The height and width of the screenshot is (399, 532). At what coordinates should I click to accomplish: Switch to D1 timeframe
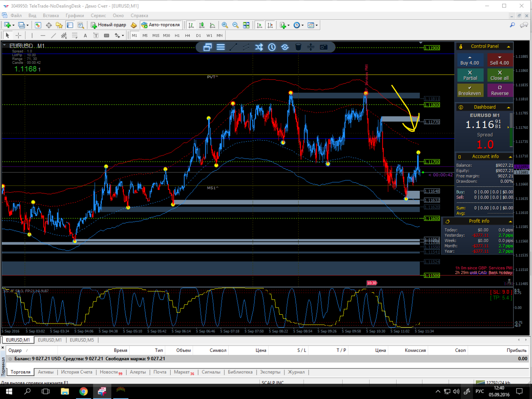(x=198, y=36)
